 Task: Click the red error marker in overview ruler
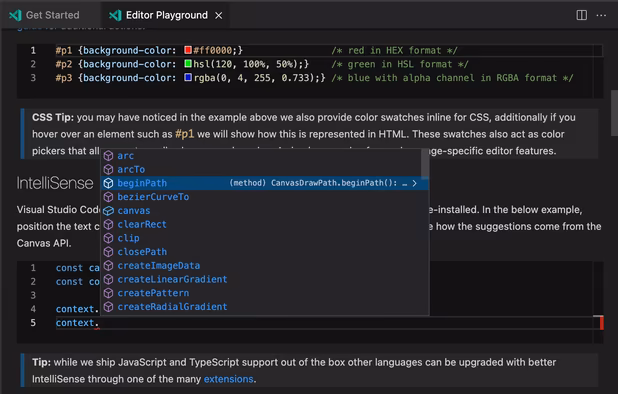pos(602,323)
